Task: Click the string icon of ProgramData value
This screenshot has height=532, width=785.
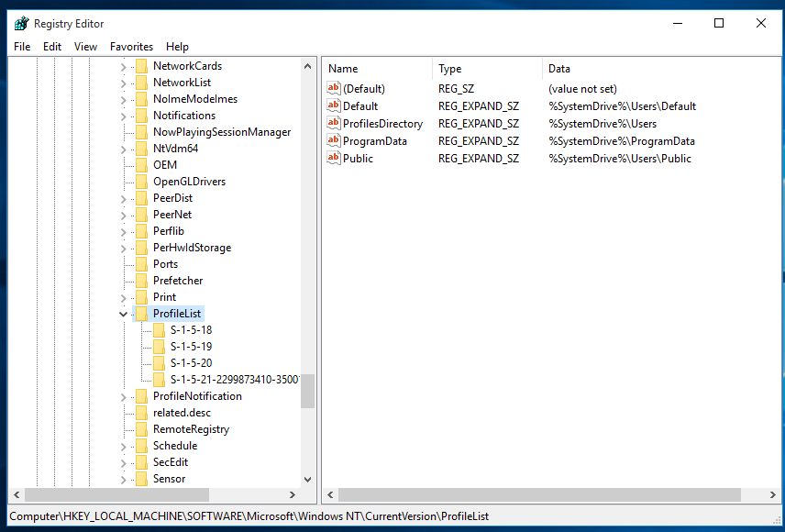Action: point(334,140)
